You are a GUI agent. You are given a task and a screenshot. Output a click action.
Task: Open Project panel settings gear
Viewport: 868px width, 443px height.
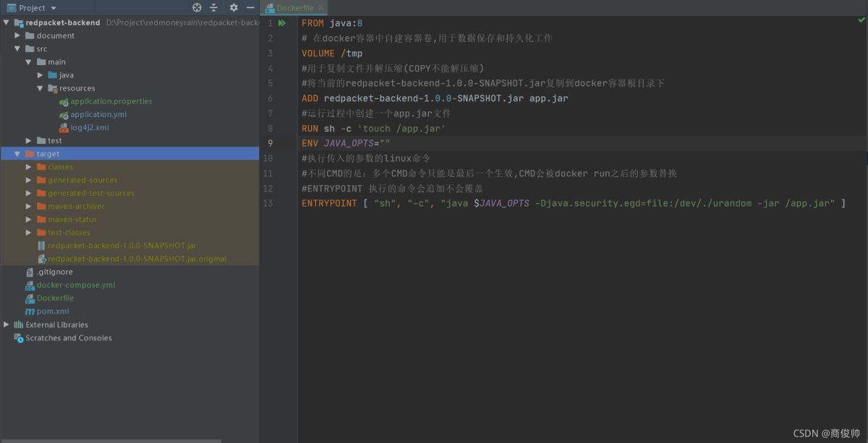tap(234, 8)
